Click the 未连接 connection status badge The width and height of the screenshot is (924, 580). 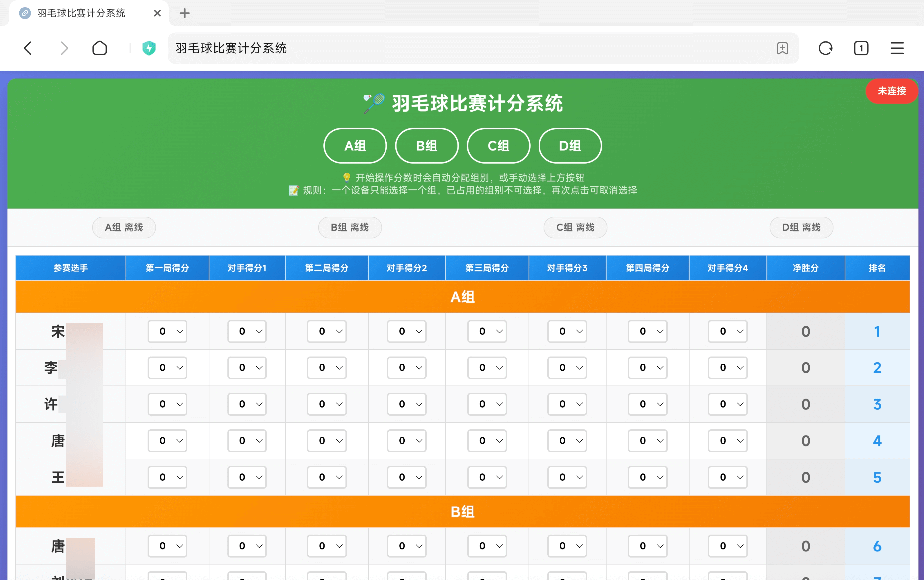891,91
